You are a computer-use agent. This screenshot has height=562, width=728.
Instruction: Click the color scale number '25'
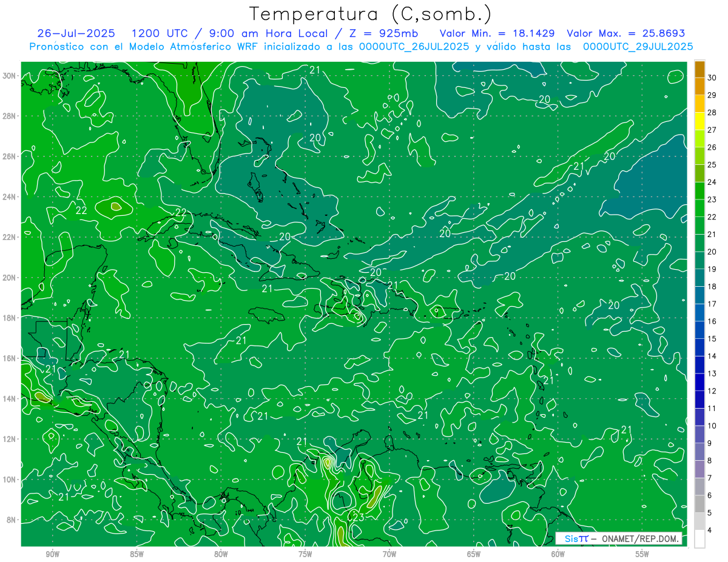712,164
